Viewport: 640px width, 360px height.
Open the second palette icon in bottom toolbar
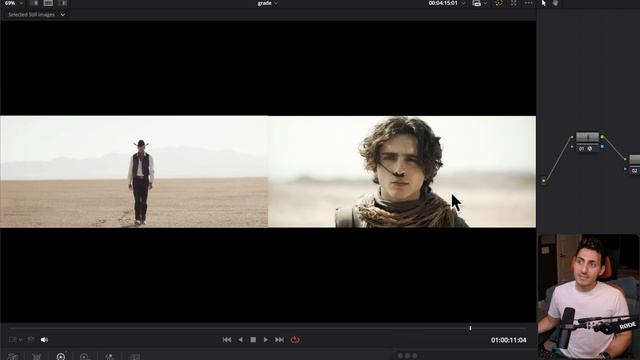[x=37, y=357]
